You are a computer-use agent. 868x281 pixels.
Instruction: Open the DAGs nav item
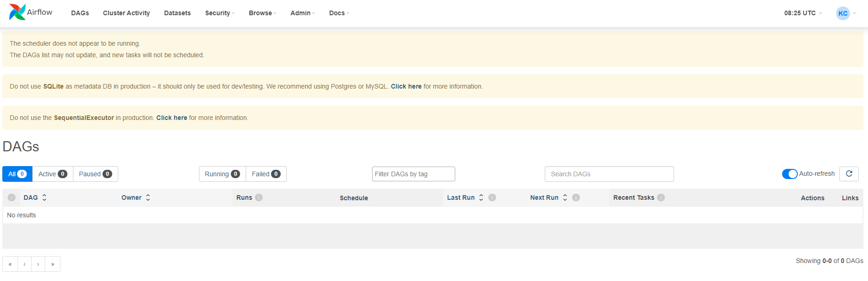(80, 13)
